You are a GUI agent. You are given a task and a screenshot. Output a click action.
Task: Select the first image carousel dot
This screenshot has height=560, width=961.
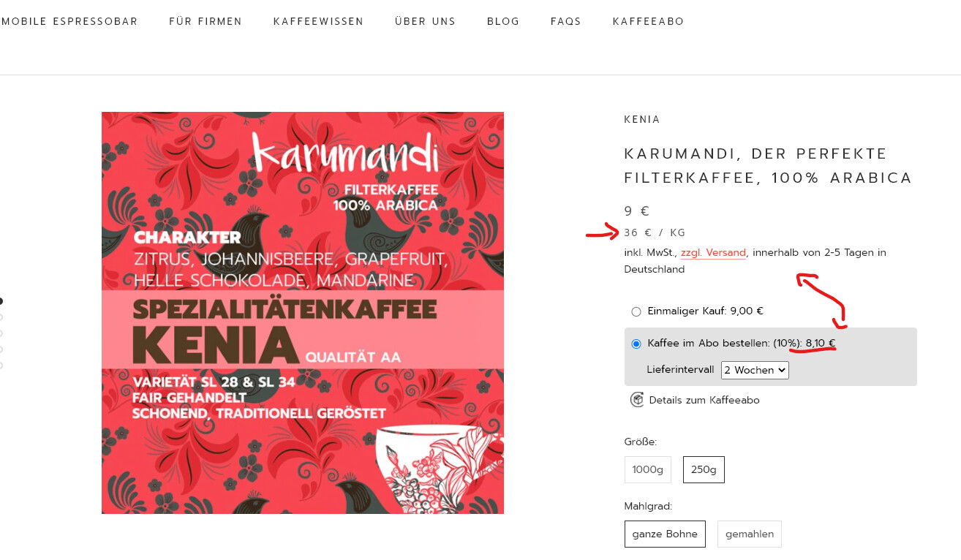pos(1,301)
